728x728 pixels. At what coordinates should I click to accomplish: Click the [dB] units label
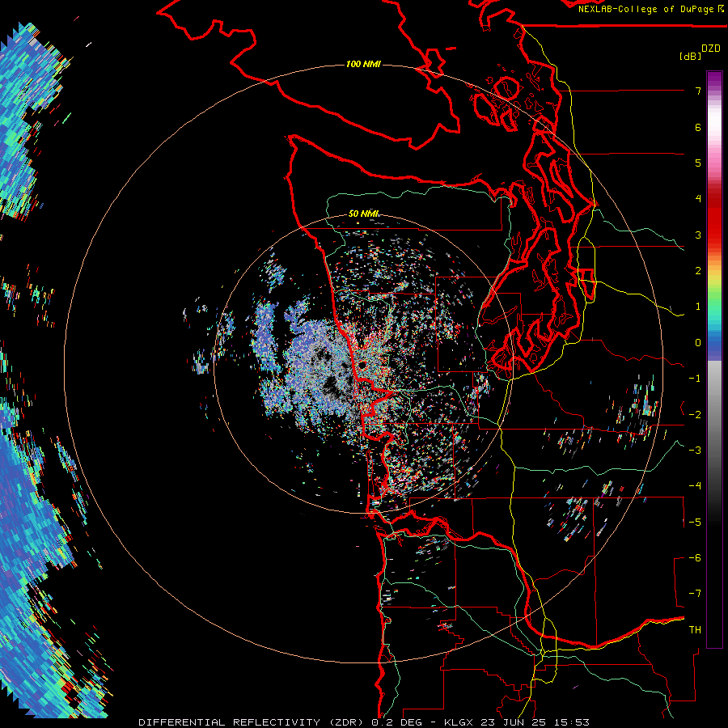pos(690,57)
